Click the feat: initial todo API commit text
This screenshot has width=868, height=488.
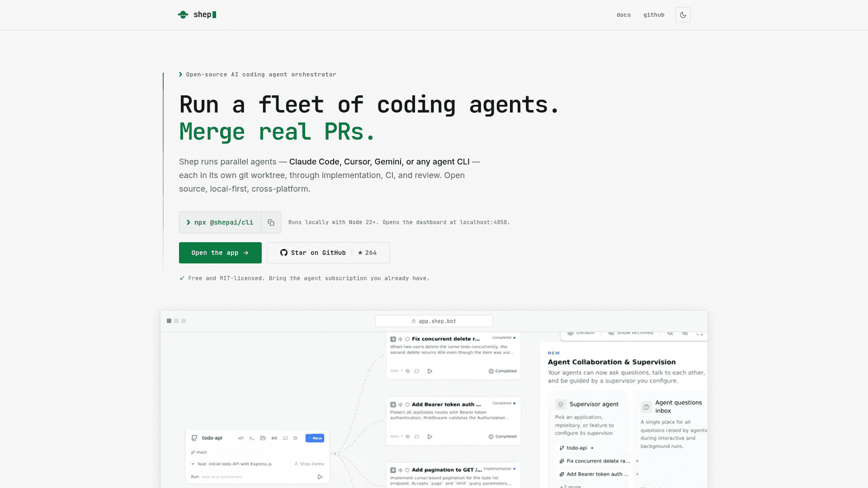(235, 464)
